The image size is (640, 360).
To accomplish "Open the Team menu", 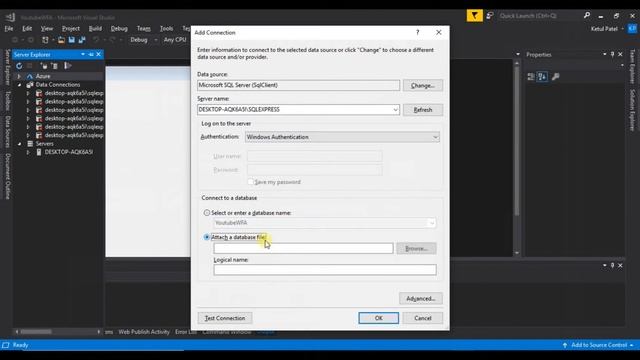I will [143, 29].
